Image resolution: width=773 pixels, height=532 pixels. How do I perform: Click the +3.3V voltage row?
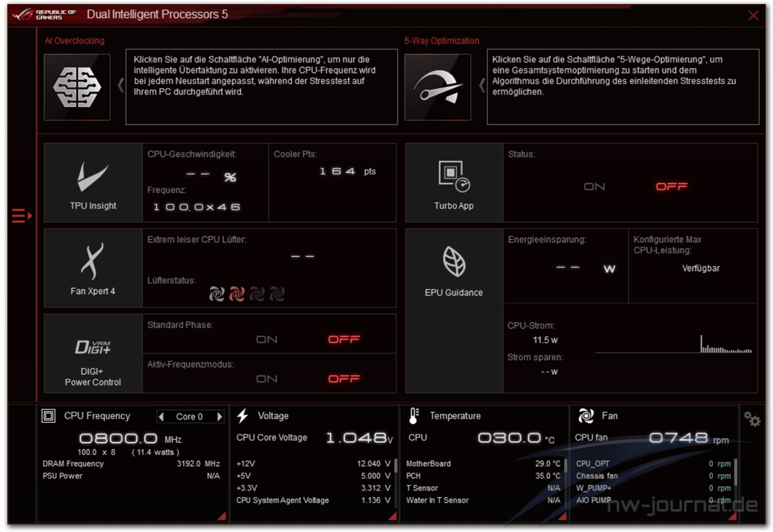click(x=313, y=488)
